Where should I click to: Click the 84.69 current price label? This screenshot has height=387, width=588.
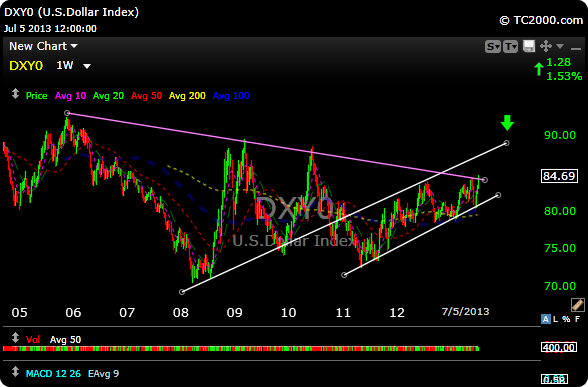tap(559, 176)
